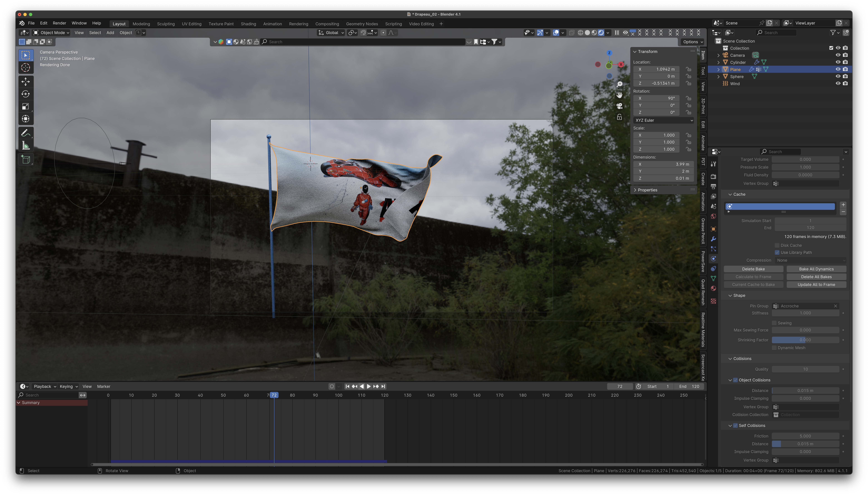
Task: Select the Add Cube tool
Action: (25, 159)
